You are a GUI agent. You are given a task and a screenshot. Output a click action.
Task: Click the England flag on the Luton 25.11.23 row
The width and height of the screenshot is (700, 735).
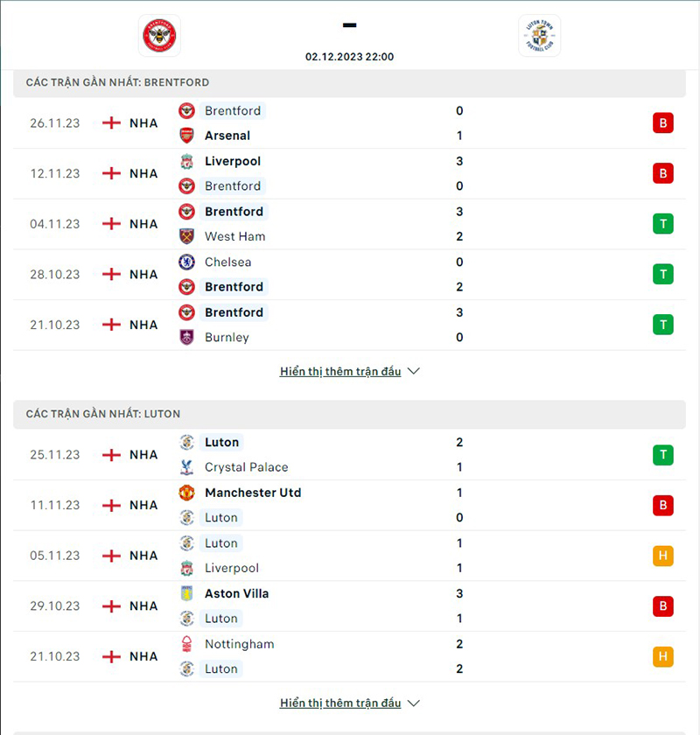coord(110,454)
